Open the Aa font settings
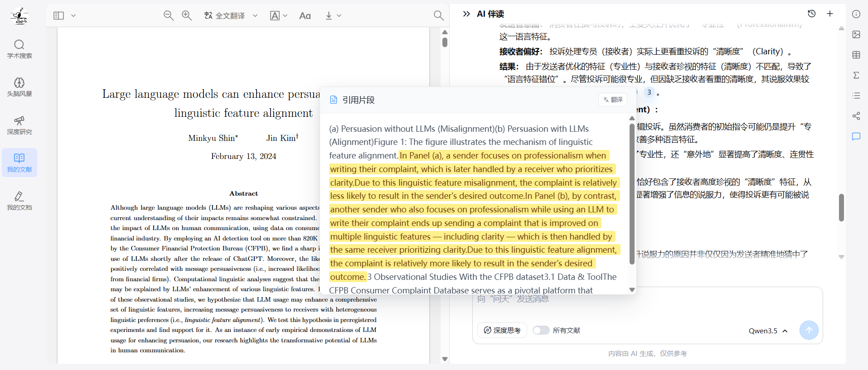This screenshot has width=868, height=370. pos(305,15)
